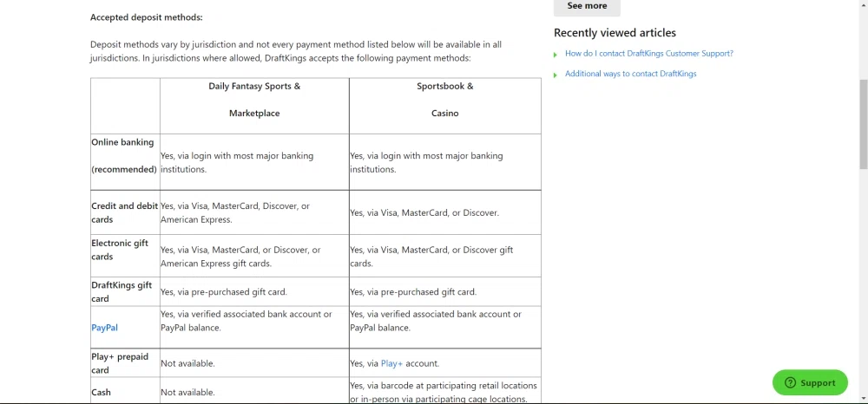The width and height of the screenshot is (868, 404).
Task: Select the 'DraftKings gift card' row label
Action: point(122,291)
